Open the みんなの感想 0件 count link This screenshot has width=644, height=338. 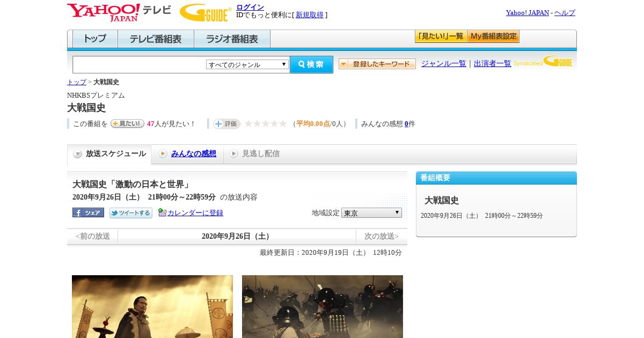click(406, 124)
